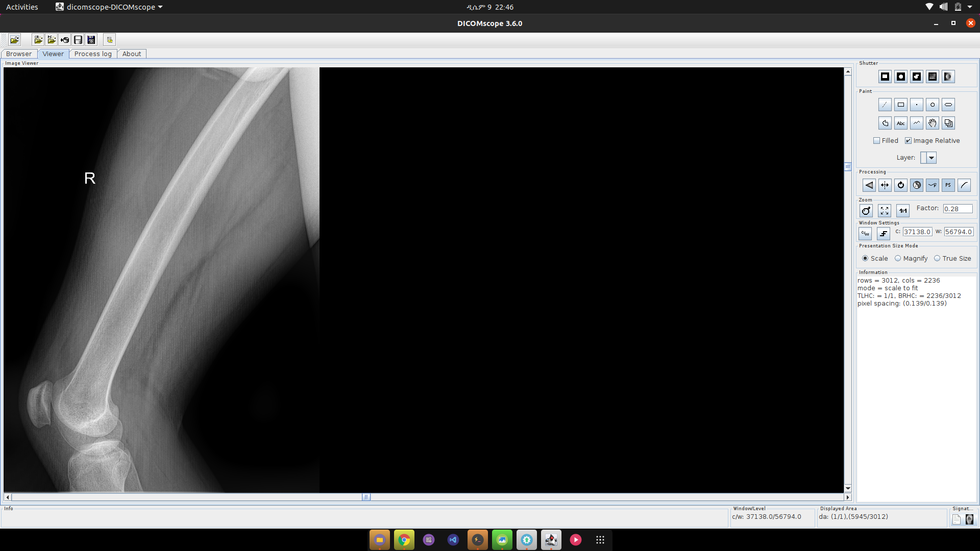This screenshot has width=980, height=551.
Task: Click the open DICOM file folder icon
Action: (x=14, y=40)
